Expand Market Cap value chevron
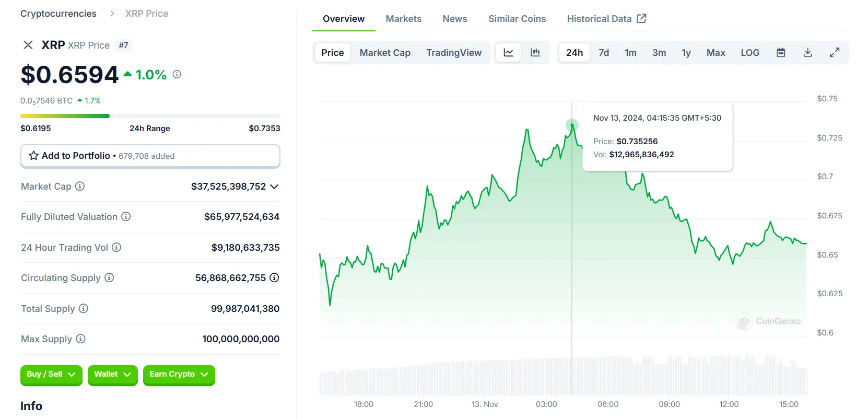This screenshot has height=419, width=868. pos(274,187)
